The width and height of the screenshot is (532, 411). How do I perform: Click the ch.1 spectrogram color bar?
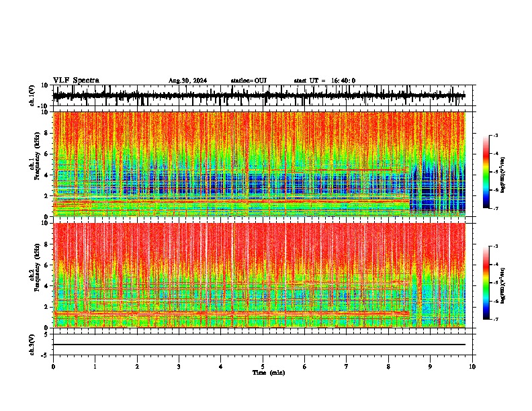[x=486, y=172]
